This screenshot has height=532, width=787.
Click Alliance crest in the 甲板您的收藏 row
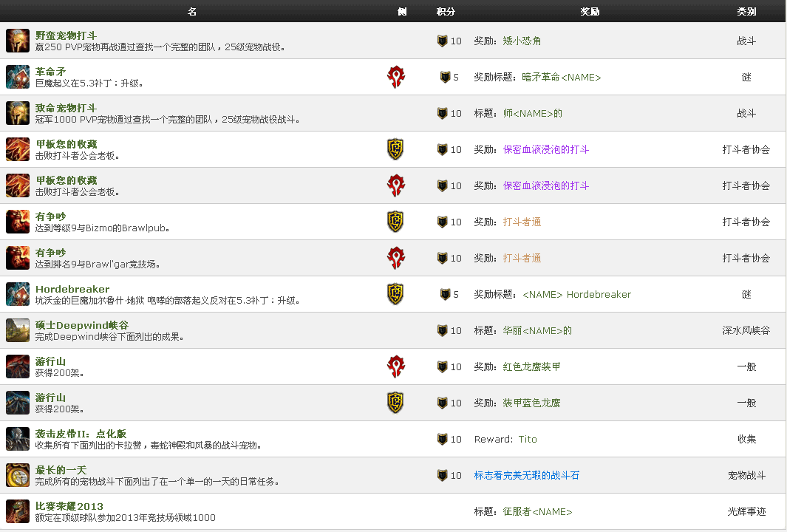pos(395,149)
